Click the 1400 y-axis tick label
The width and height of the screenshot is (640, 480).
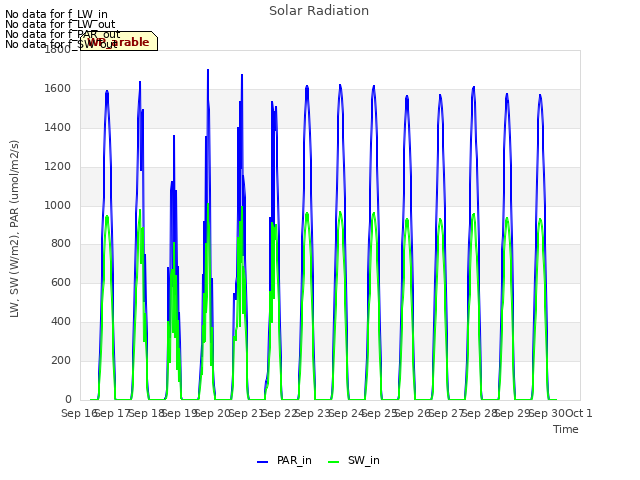[57, 128]
